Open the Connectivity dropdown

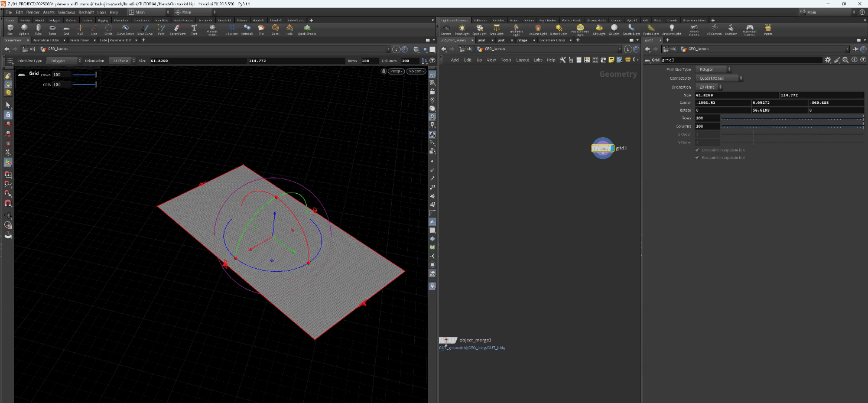point(719,78)
